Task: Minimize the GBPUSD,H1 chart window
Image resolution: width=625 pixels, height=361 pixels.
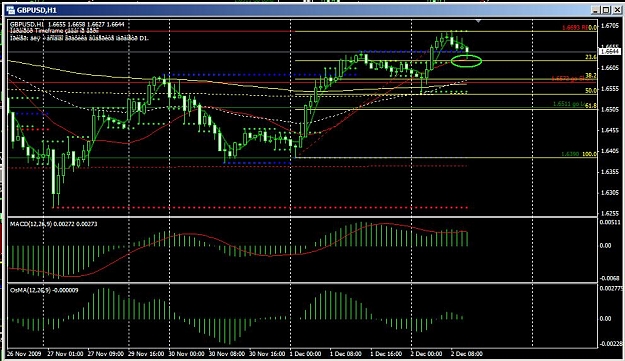Action: point(596,10)
